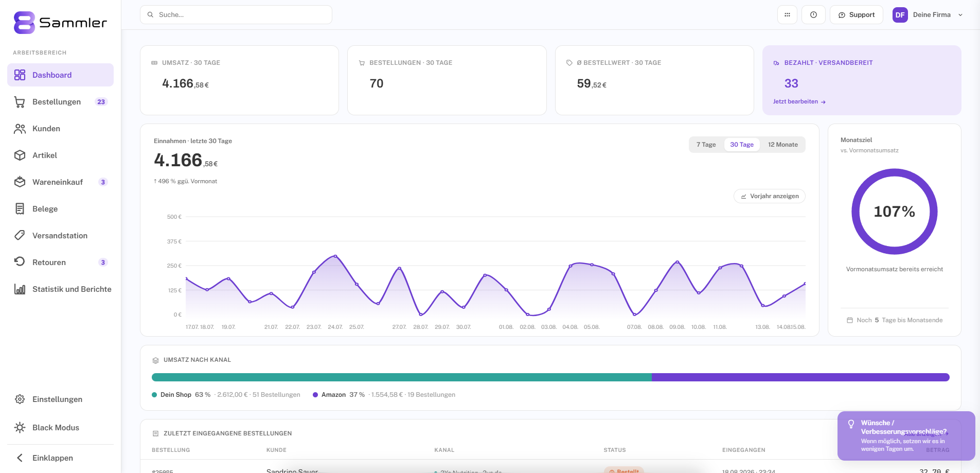
Task: Click the Umsatz 30 Tage card
Action: tap(239, 80)
